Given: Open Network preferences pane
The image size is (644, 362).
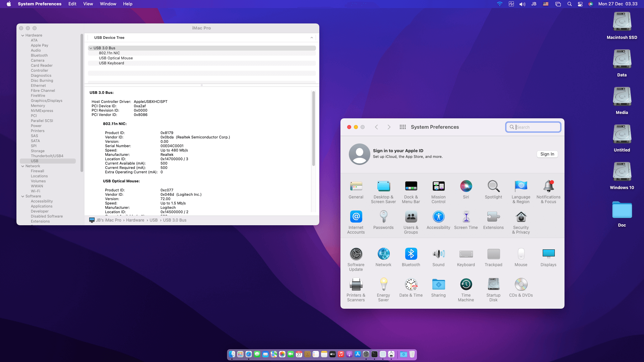Looking at the screenshot, I should pos(383,257).
